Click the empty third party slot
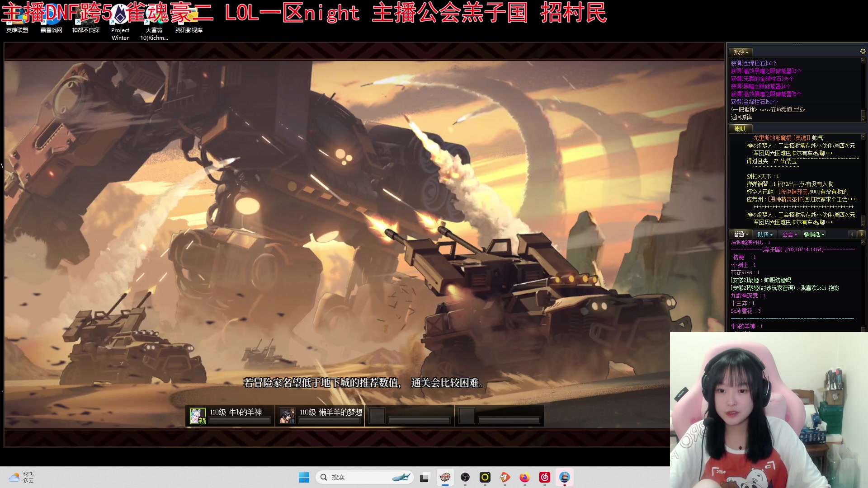The width and height of the screenshot is (868, 488). pyautogui.click(x=410, y=416)
